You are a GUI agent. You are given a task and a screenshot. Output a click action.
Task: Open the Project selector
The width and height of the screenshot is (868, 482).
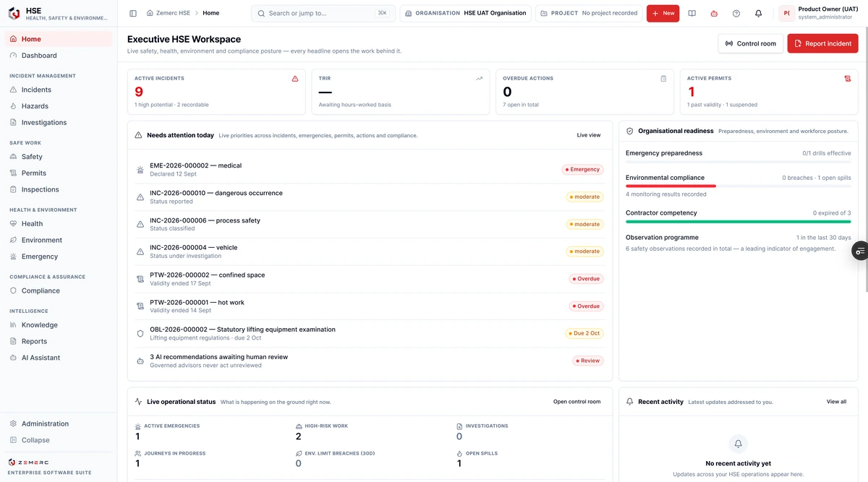coord(589,13)
